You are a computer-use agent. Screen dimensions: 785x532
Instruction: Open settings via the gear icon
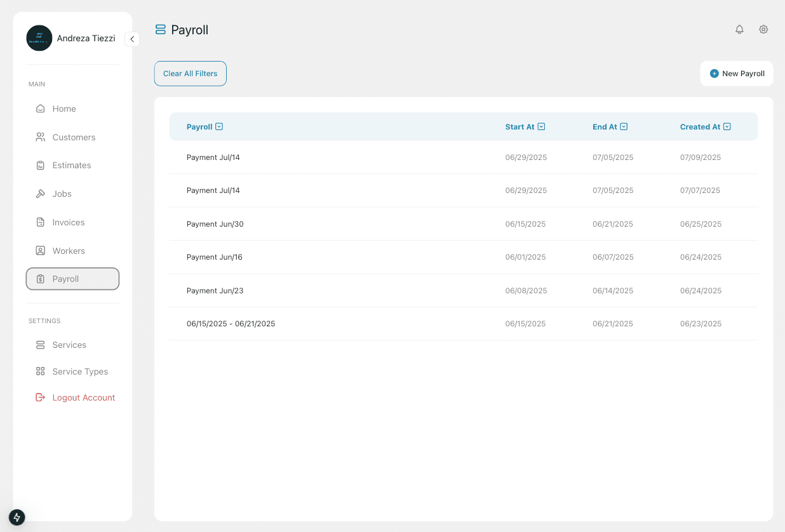763,29
